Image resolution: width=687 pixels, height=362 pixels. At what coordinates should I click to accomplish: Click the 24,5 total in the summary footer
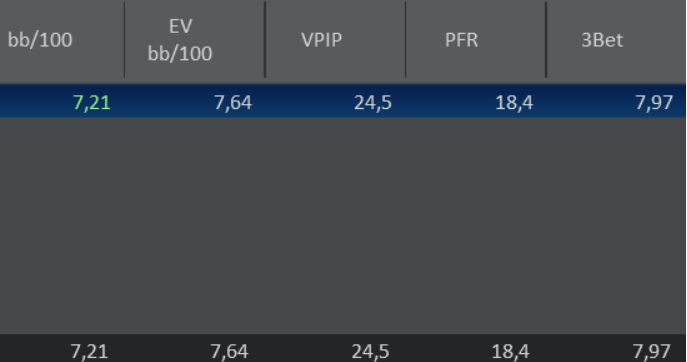(x=370, y=351)
